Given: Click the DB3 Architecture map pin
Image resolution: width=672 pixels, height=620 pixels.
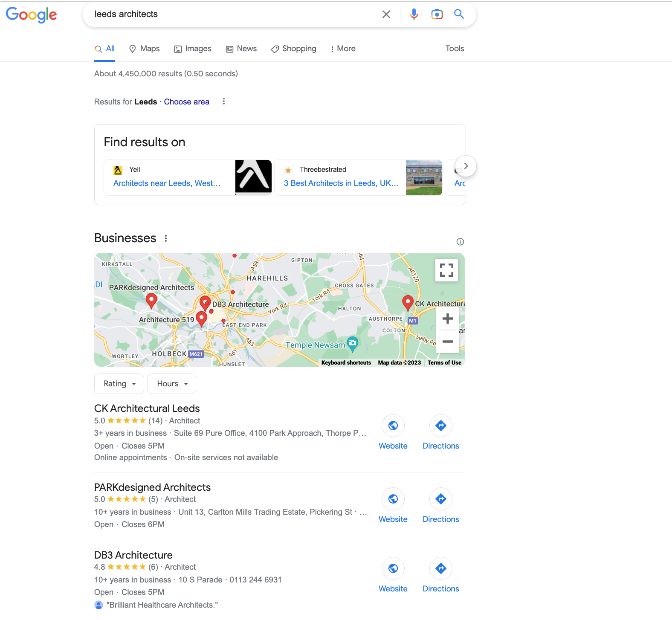Looking at the screenshot, I should [x=205, y=304].
